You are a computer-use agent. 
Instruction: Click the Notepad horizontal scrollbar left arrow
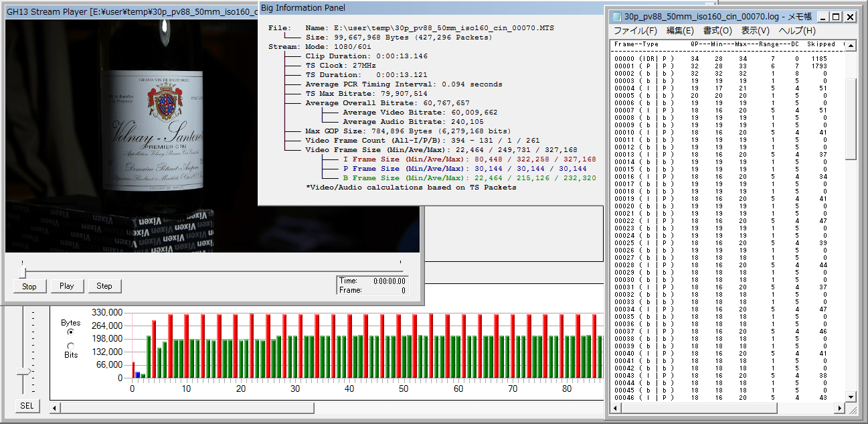pos(614,408)
